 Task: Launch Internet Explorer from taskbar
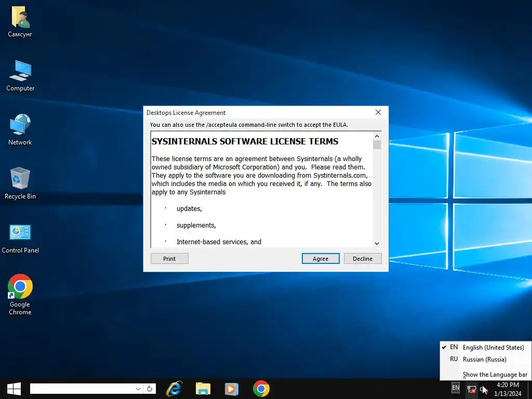[174, 389]
